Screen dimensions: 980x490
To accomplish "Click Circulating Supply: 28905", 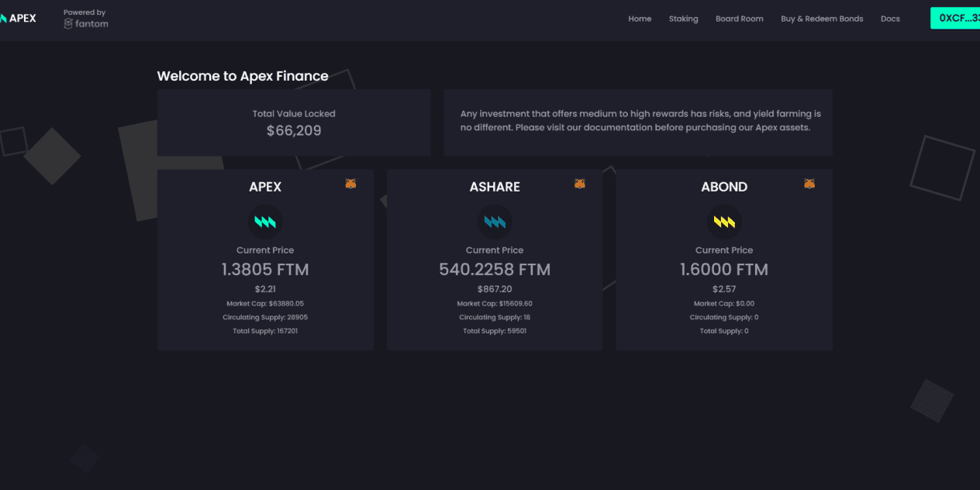I will point(265,318).
